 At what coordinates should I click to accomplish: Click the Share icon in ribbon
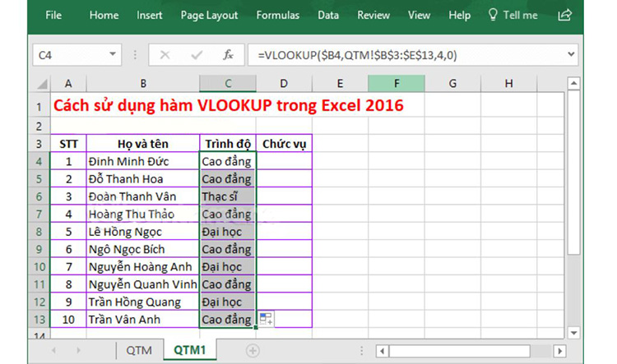tap(564, 16)
